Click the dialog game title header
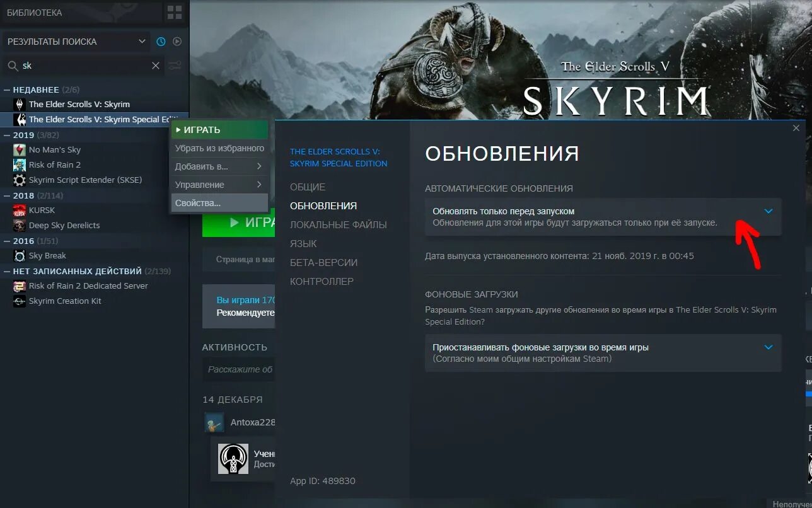Screen dimensions: 812x508 (339, 158)
